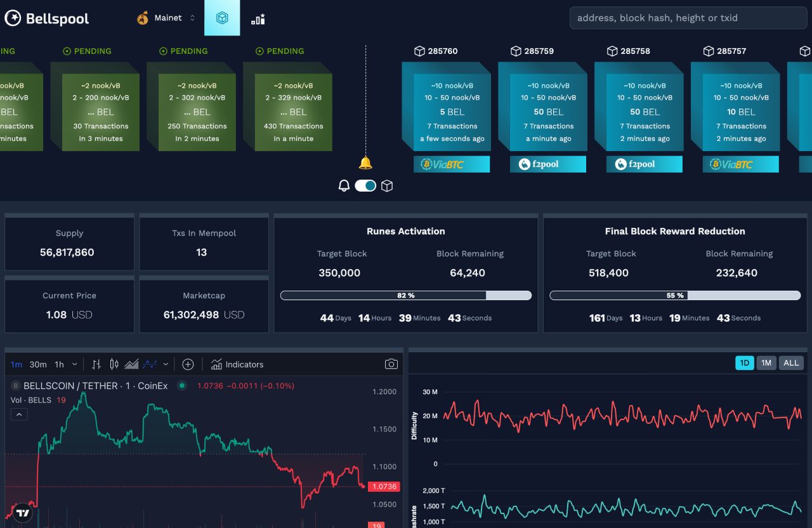Viewport: 812px width, 528px height.
Task: Open mined block 285758 cube
Action: click(x=639, y=107)
